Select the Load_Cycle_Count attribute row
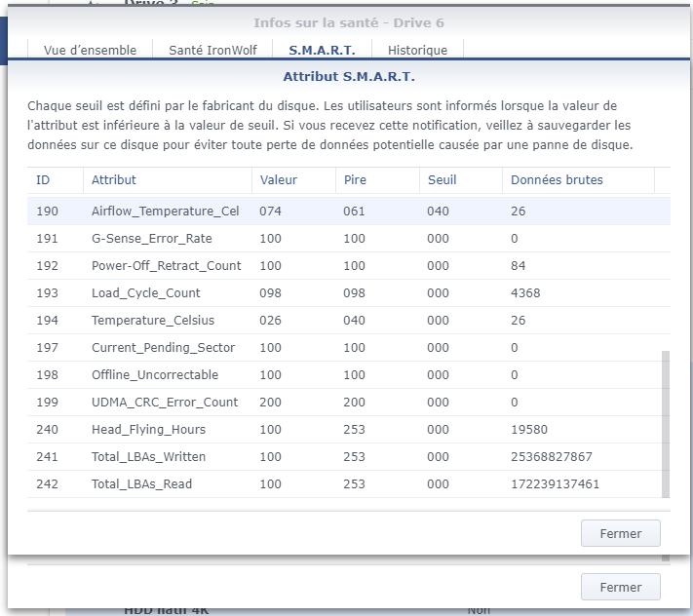 (x=146, y=293)
